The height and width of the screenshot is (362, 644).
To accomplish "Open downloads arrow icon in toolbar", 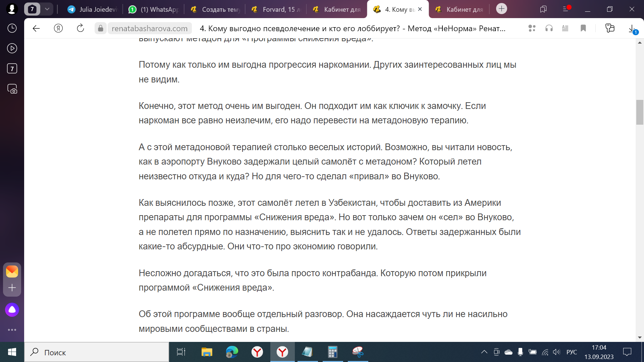I will [x=632, y=28].
